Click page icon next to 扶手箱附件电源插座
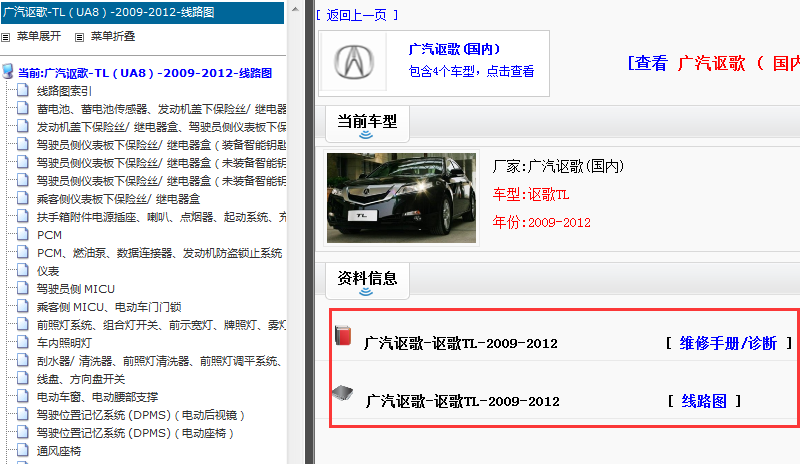Viewport: 800px width, 464px height. pyautogui.click(x=22, y=216)
